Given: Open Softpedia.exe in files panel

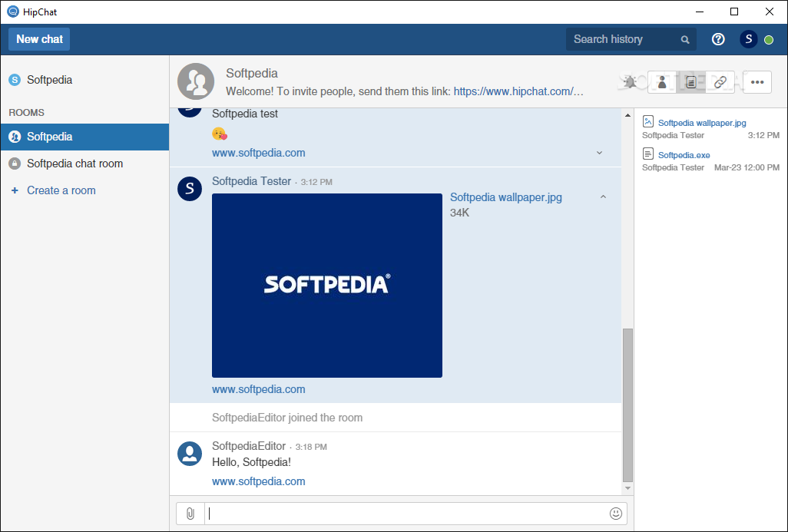Looking at the screenshot, I should (684, 155).
